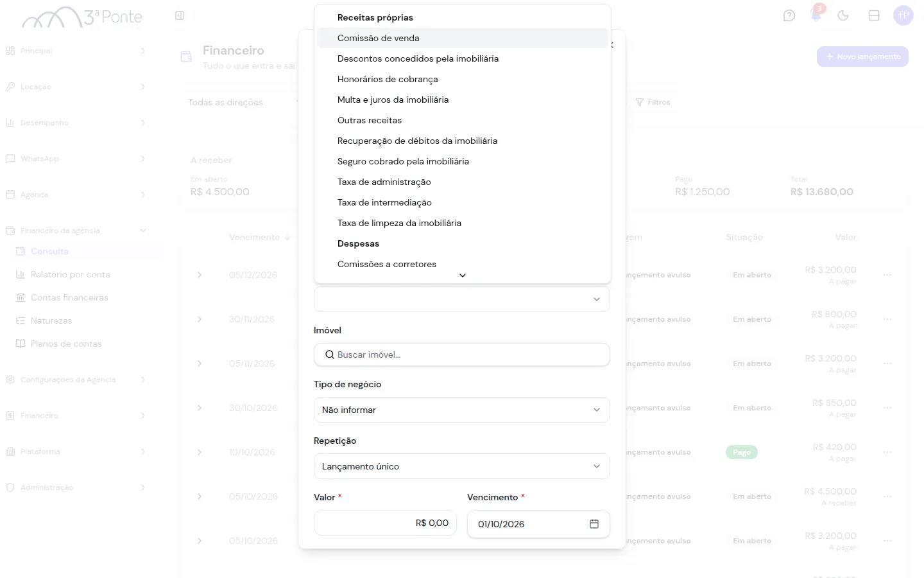The height and width of the screenshot is (578, 924).
Task: Choose 'Recuperação de débitos da imobiliária'
Action: point(462,141)
